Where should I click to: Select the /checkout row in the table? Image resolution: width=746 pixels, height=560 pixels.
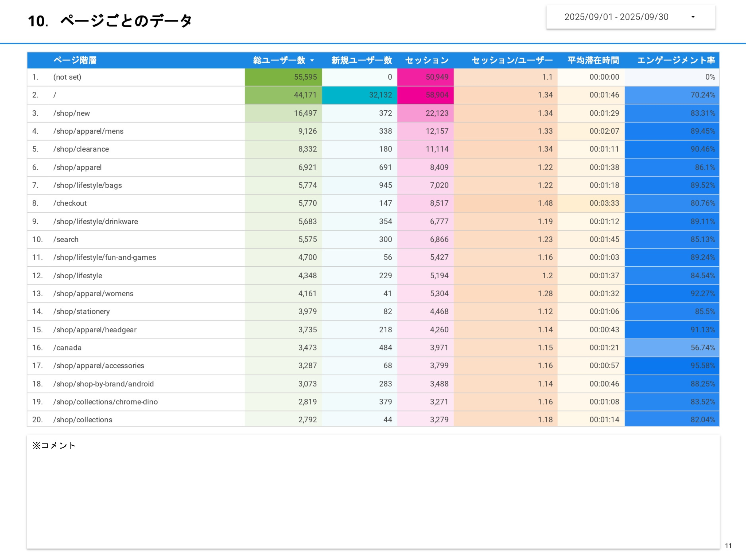(70, 203)
